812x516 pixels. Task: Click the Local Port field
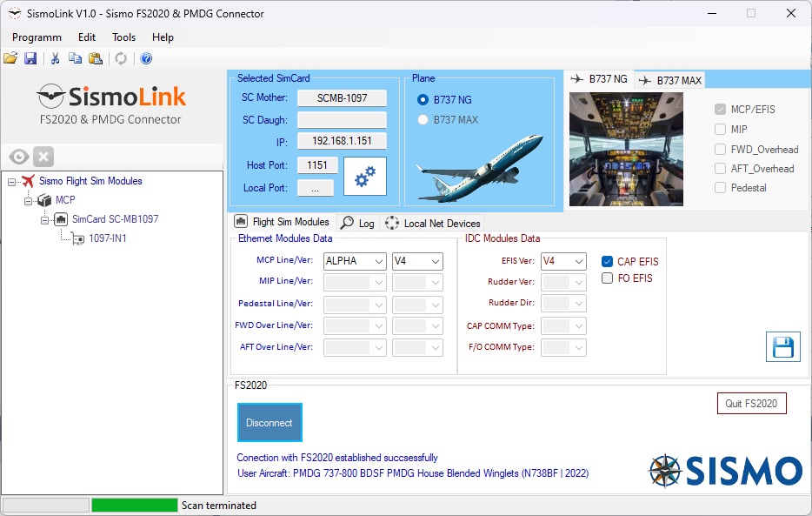(316, 188)
